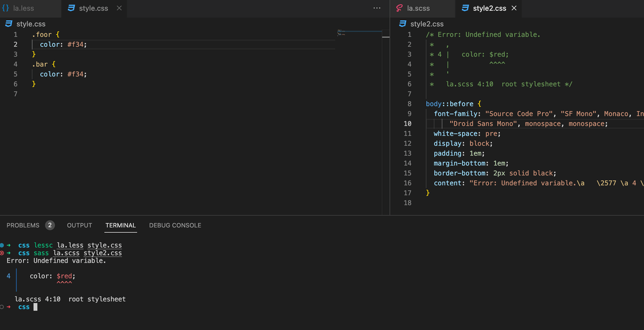
Task: Click the 'content:' declaration in style2.css
Action: [539, 183]
